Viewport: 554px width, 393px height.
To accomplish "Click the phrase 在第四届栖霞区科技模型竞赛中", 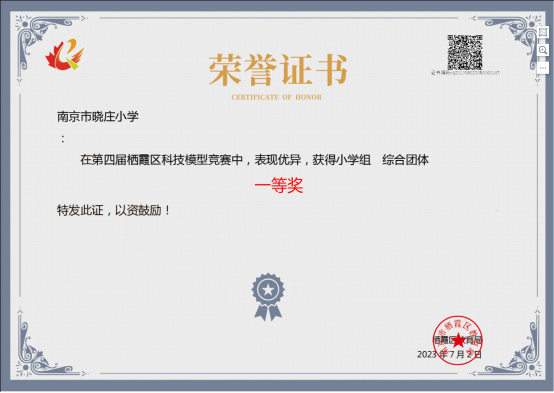I will point(161,160).
